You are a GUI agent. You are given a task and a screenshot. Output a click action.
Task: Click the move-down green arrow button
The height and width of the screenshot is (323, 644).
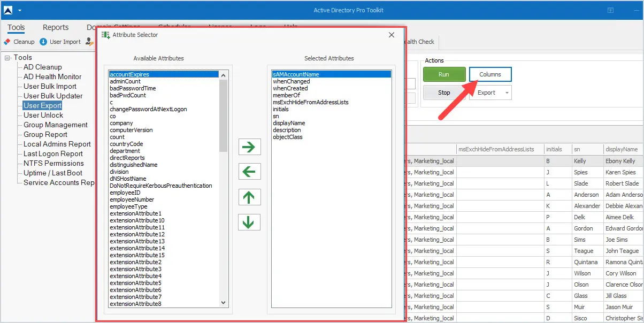[249, 222]
